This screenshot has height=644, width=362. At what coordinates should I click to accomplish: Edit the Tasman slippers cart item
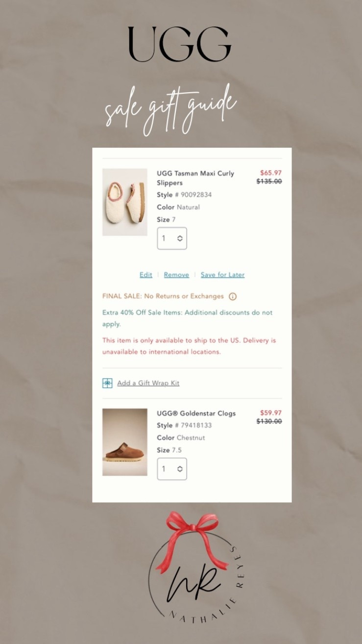tap(145, 275)
